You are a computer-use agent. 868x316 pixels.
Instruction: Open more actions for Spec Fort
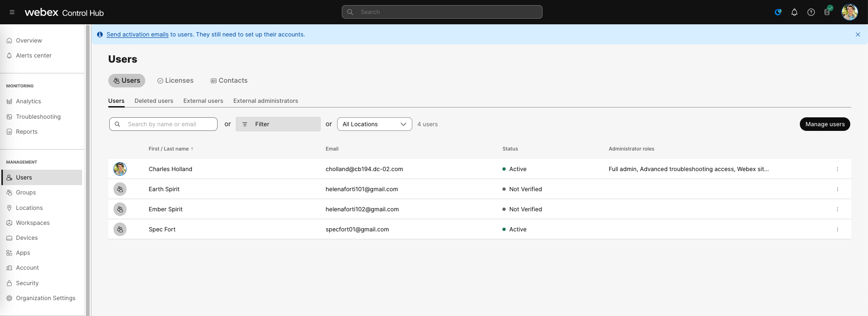pyautogui.click(x=837, y=230)
